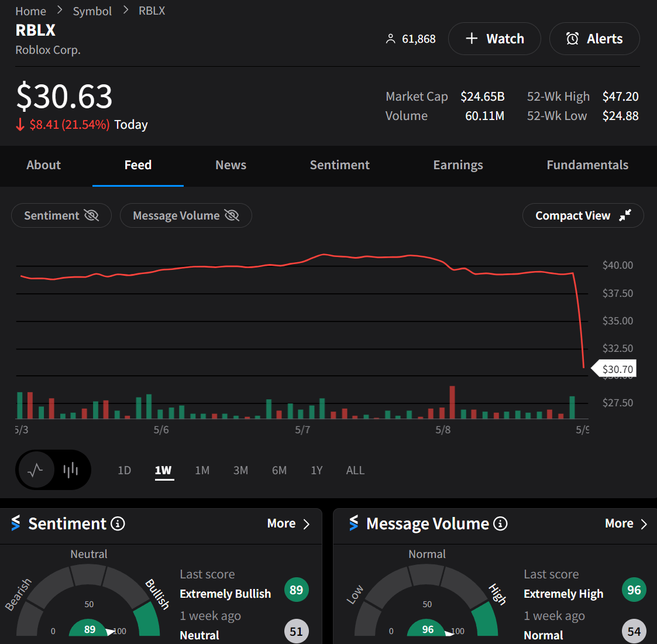Select the ALL chart range
Screen dimensions: 657x644
click(x=355, y=471)
